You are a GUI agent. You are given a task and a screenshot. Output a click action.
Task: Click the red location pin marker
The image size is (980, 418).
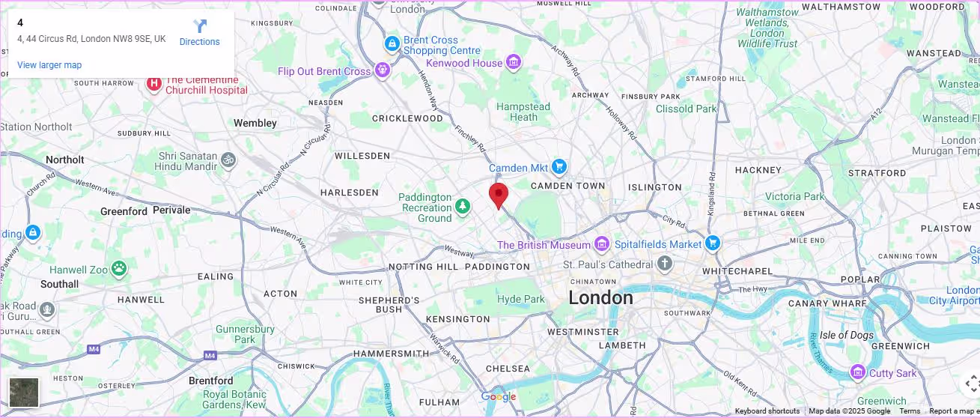499,196
